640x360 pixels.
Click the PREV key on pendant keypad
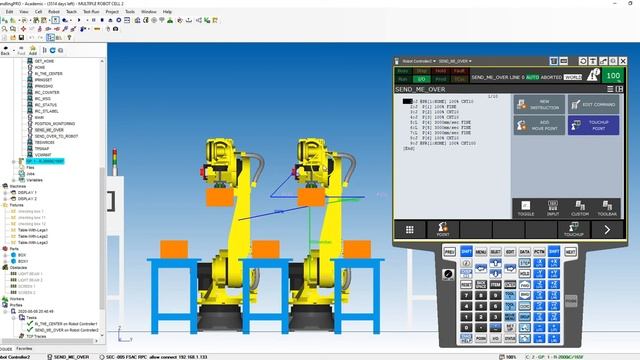(449, 252)
